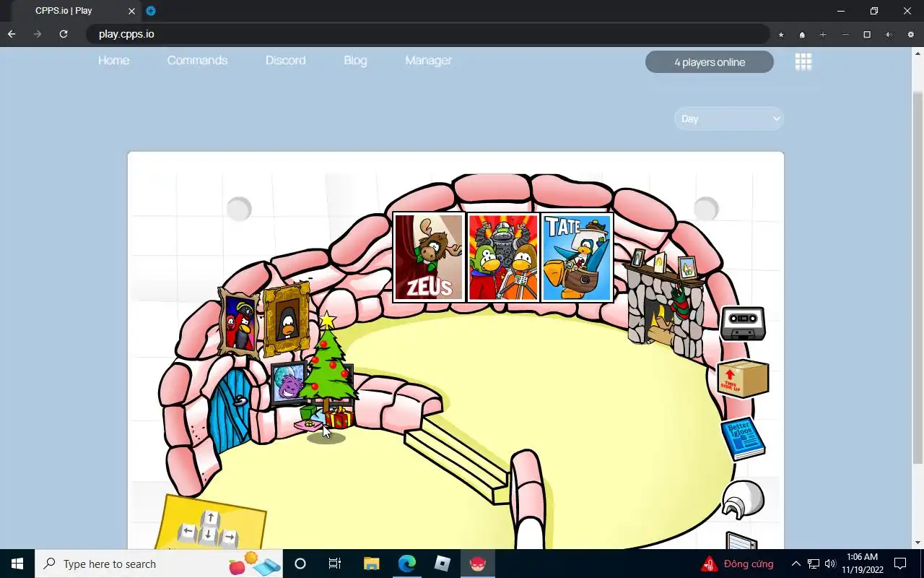Click the green gift box
924x578 pixels.
click(x=309, y=413)
